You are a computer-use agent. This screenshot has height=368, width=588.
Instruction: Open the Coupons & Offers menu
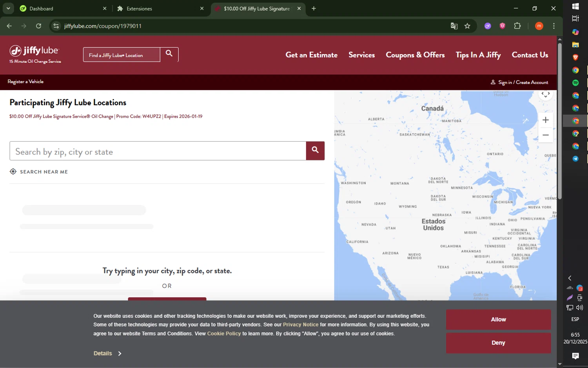[x=415, y=55]
